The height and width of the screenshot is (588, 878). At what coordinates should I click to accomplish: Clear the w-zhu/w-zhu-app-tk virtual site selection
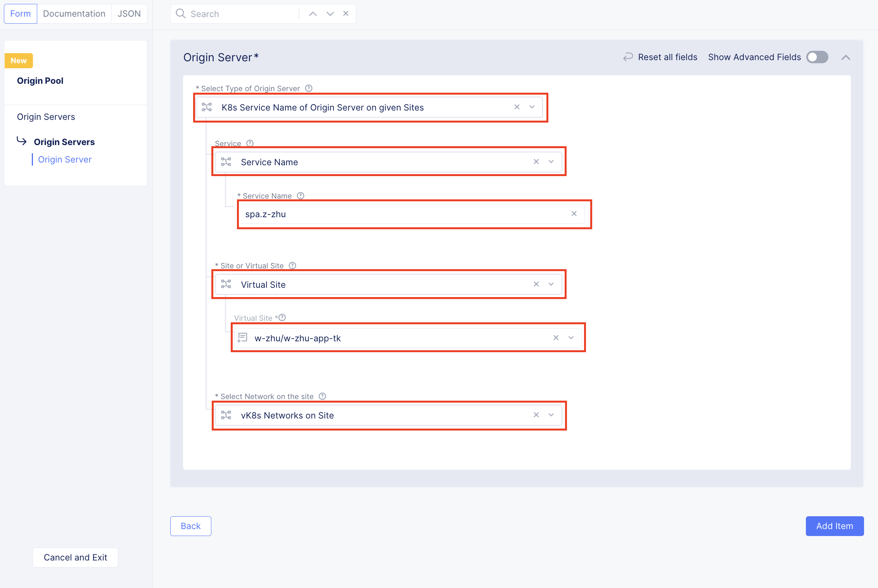(x=556, y=338)
